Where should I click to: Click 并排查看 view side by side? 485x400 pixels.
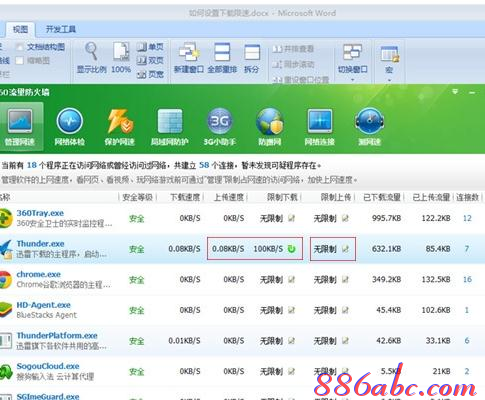pos(293,49)
